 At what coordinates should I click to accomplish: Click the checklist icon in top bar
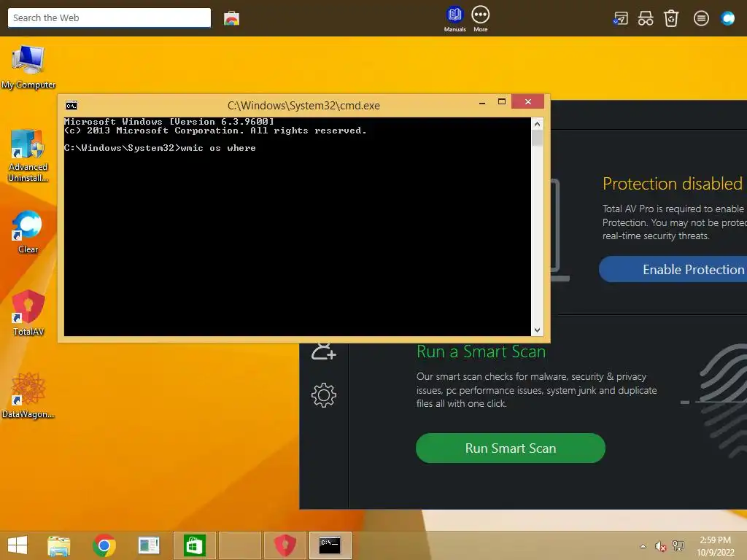620,18
